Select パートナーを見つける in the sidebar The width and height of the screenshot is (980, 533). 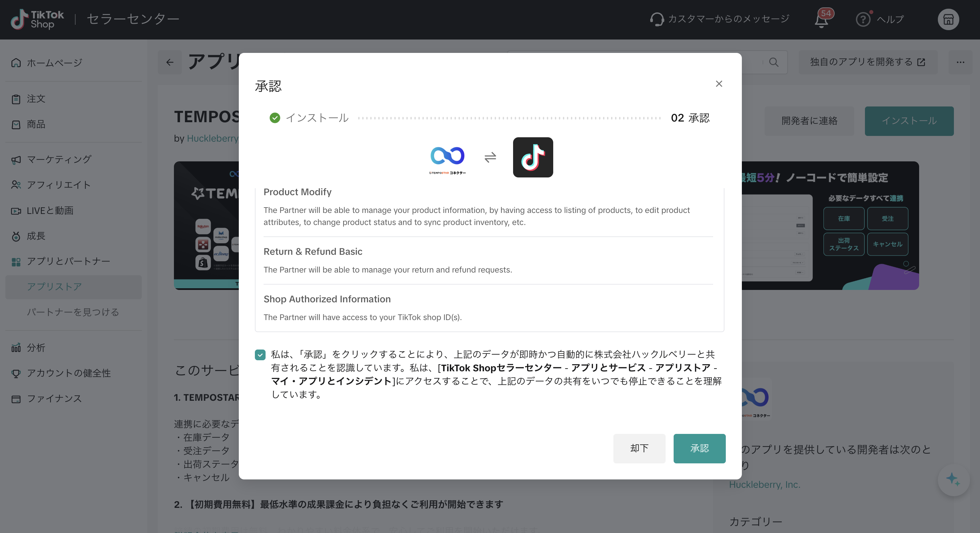point(73,312)
